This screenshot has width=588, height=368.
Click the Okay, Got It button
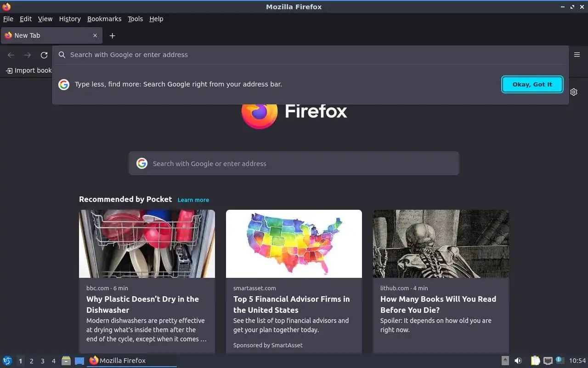pyautogui.click(x=532, y=84)
